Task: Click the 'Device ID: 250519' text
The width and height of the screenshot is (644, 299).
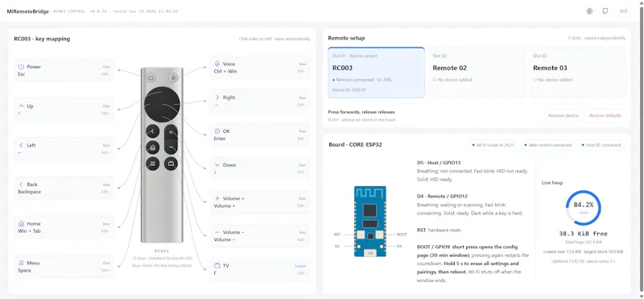Action: (x=349, y=89)
